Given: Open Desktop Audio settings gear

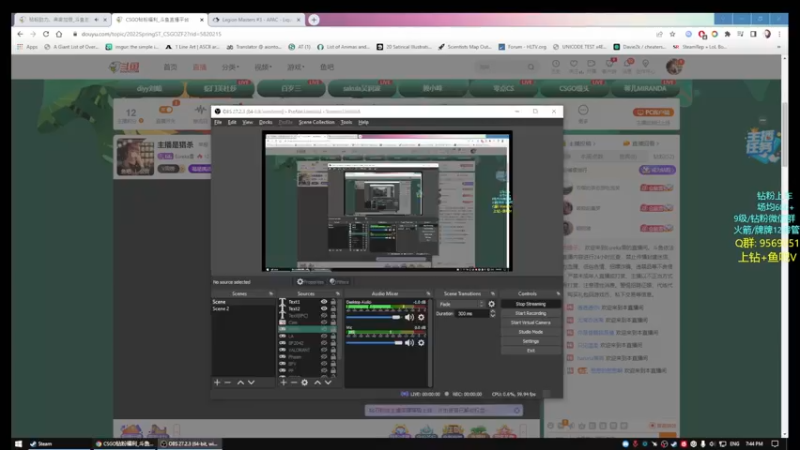Looking at the screenshot, I should [421, 317].
